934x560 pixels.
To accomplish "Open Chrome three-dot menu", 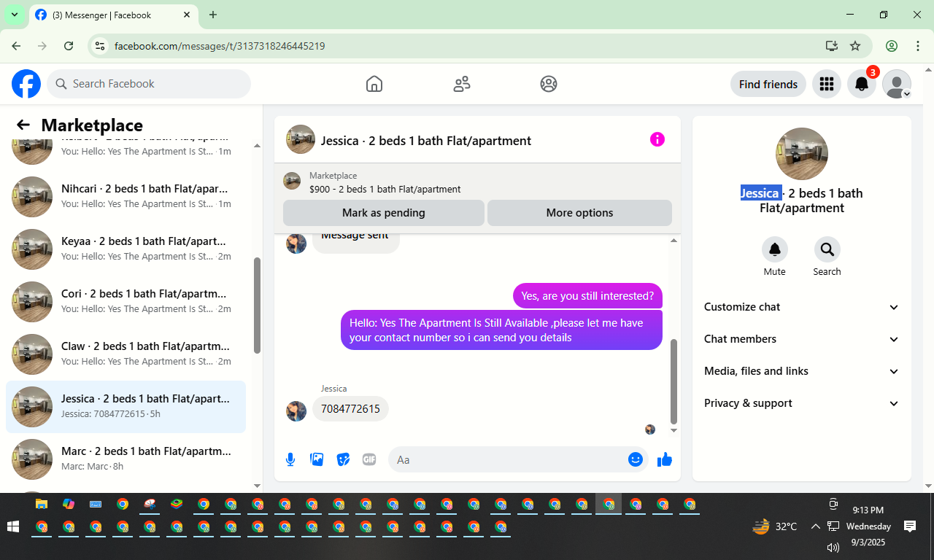I will click(918, 46).
